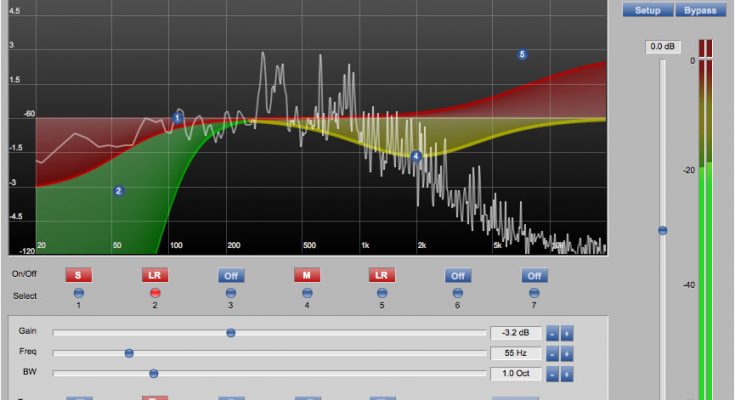This screenshot has width=735, height=400.
Task: Click the Gain value field showing -3.2 dB
Action: click(x=516, y=333)
